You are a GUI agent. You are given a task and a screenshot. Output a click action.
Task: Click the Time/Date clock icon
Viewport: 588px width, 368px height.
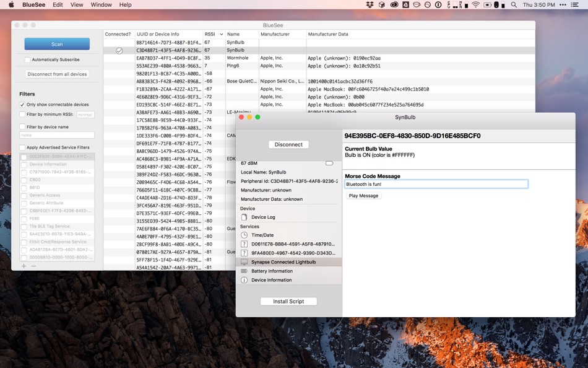coord(244,235)
